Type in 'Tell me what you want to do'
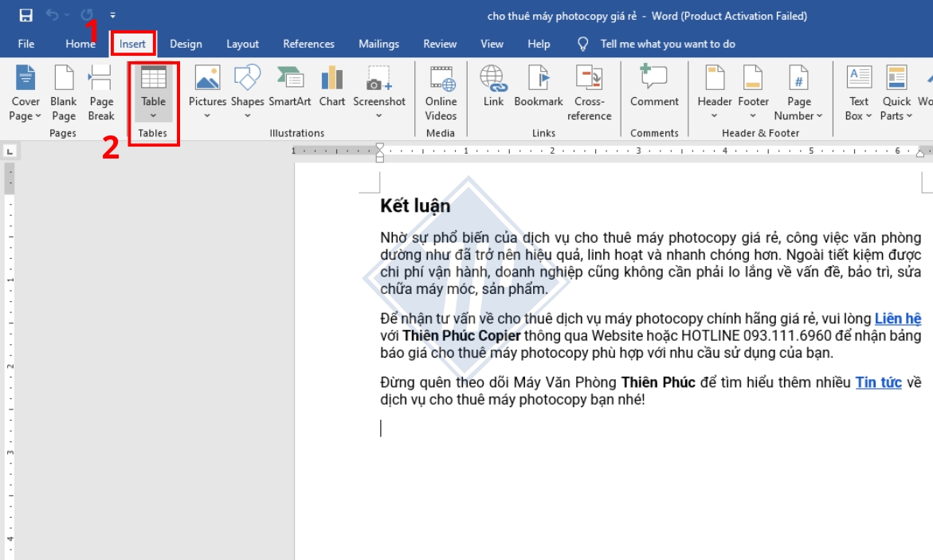Image resolution: width=933 pixels, height=560 pixels. click(x=668, y=44)
